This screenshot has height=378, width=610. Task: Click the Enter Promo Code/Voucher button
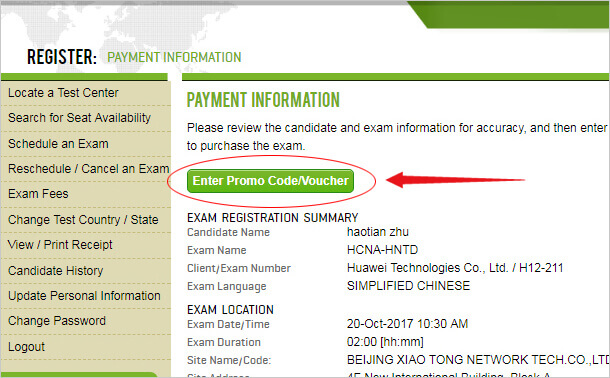(x=270, y=181)
